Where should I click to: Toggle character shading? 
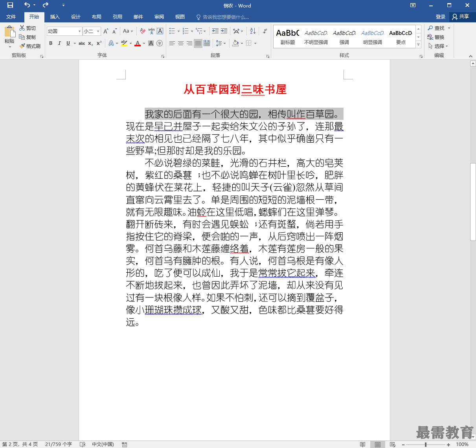pos(151,43)
